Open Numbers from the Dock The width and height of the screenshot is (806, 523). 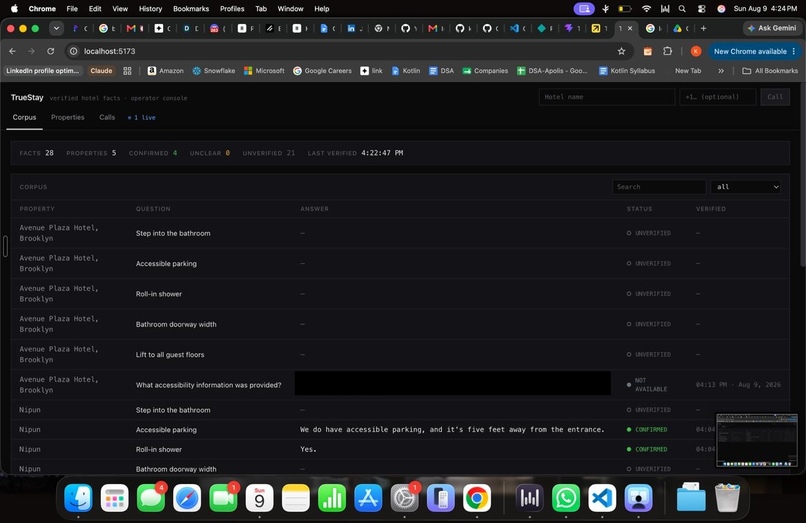click(x=332, y=498)
